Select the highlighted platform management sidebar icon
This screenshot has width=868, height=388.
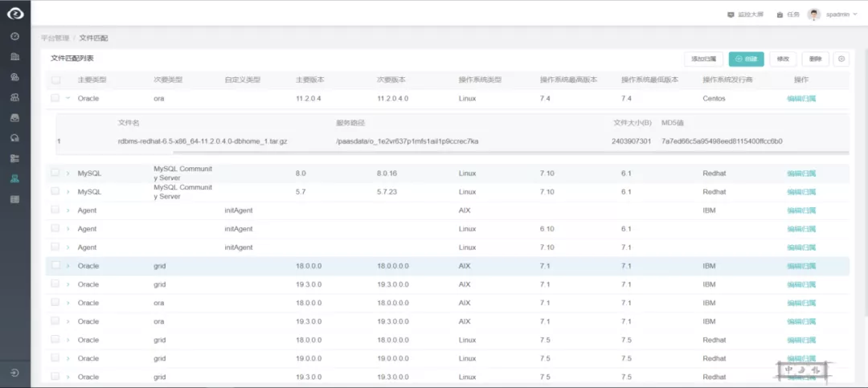click(x=14, y=178)
